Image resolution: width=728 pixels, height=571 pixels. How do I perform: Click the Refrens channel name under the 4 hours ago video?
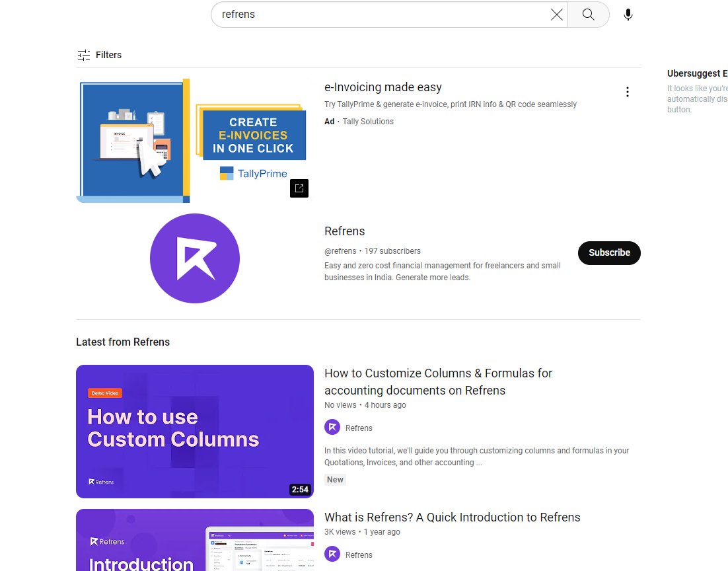tap(359, 428)
